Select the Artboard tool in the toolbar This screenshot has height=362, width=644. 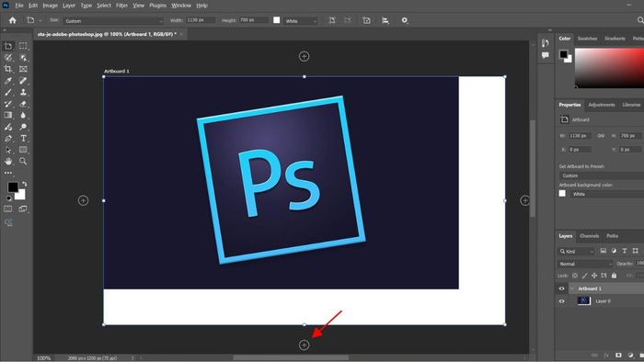coord(8,46)
